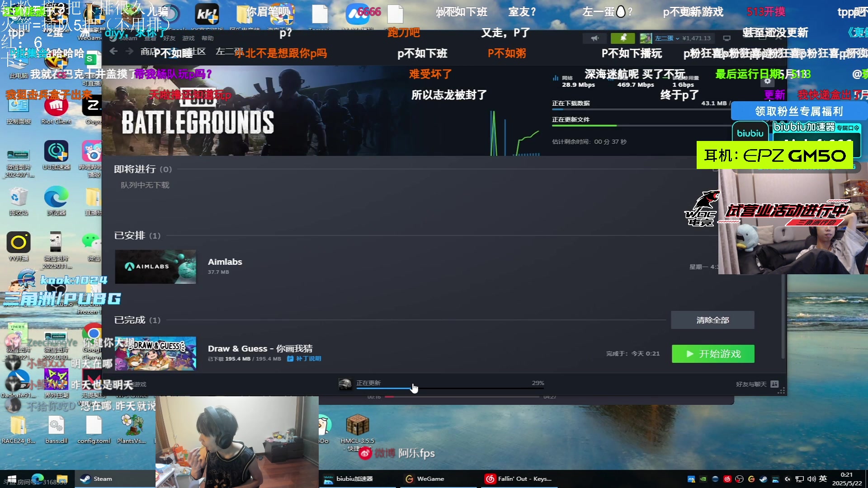Open the 补丁说明 patch notes link

point(304,359)
